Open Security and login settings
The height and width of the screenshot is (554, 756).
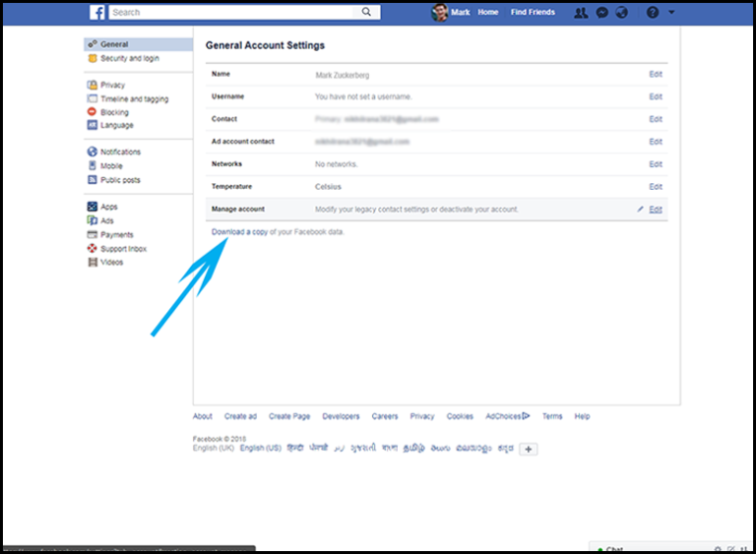click(130, 58)
